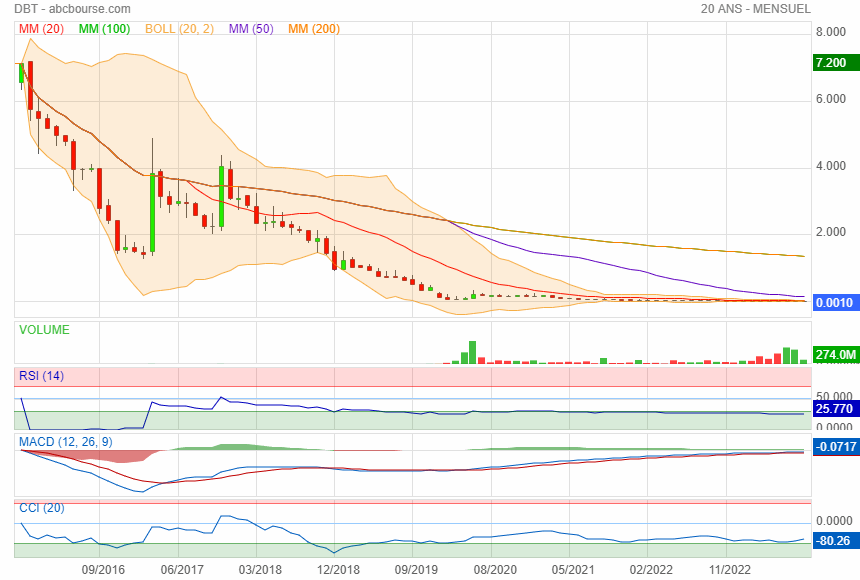This screenshot has width=860, height=580.
Task: Click the 08/2020 date axis label
Action: (x=495, y=570)
